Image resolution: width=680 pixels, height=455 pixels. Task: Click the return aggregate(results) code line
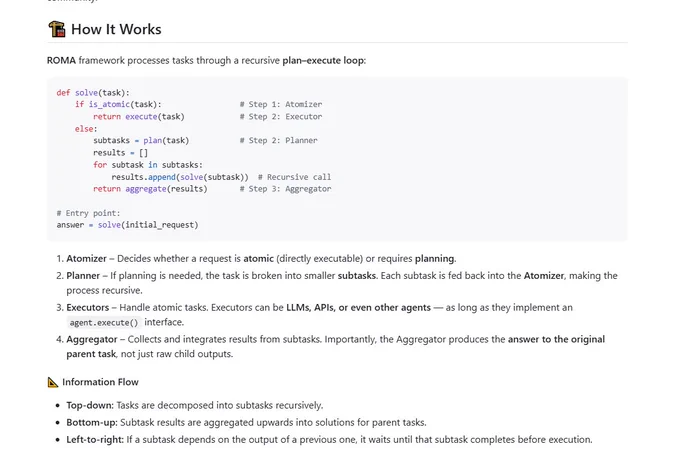[150, 189]
